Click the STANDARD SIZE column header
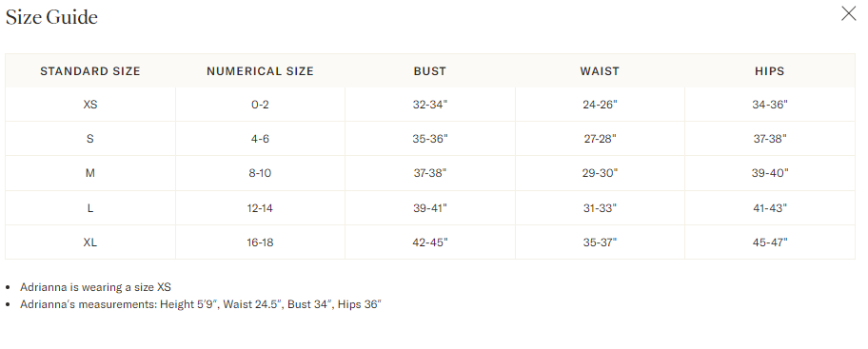The height and width of the screenshot is (349, 868). (x=90, y=71)
